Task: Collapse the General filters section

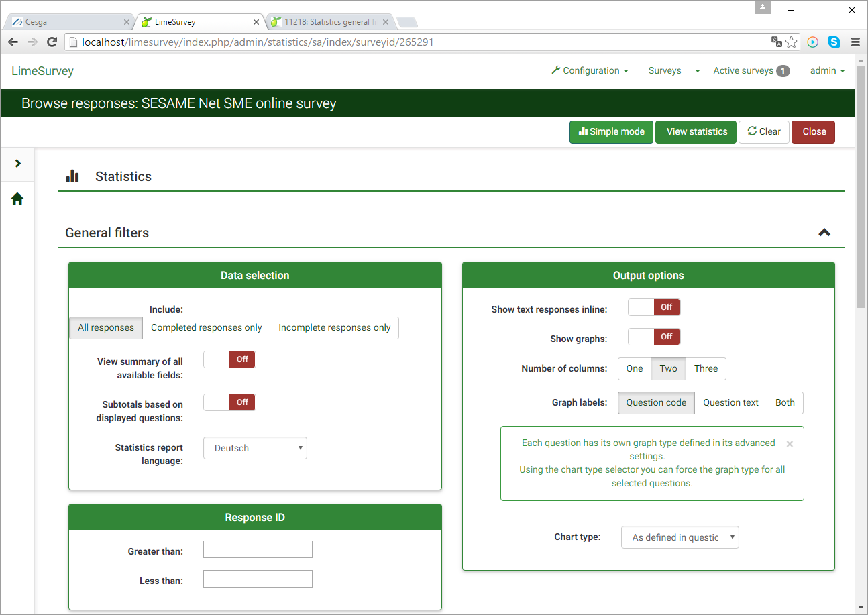Action: pos(824,233)
